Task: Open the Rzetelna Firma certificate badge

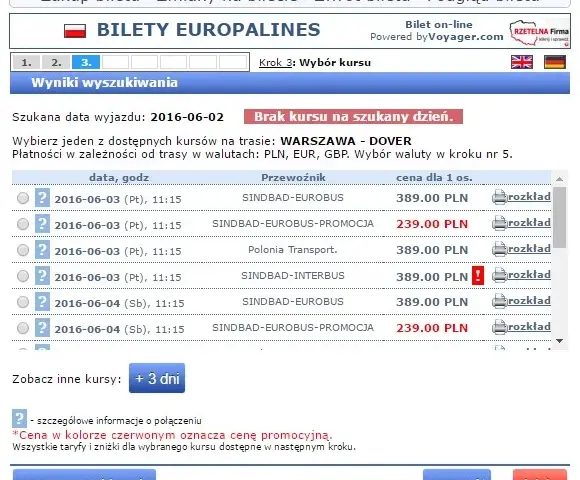Action: coord(539,33)
